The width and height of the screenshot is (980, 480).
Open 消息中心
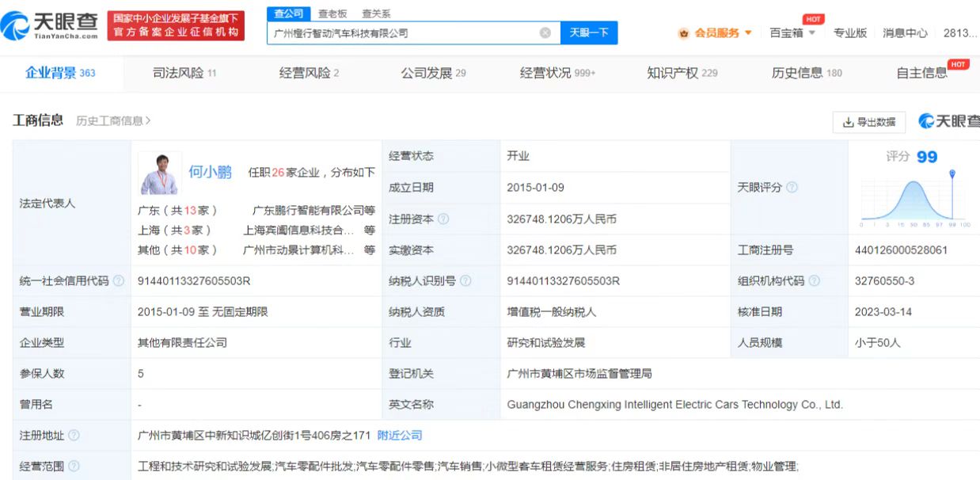click(x=905, y=33)
